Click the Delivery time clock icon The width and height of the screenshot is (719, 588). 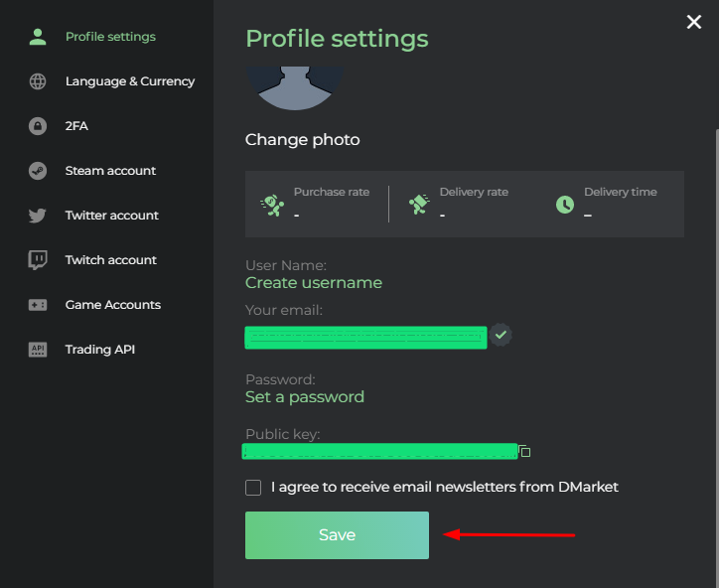tap(565, 205)
